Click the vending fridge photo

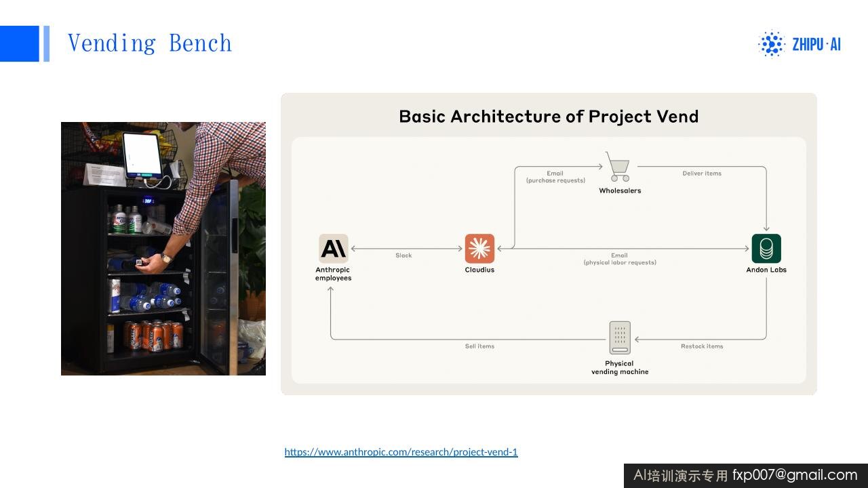[163, 249]
